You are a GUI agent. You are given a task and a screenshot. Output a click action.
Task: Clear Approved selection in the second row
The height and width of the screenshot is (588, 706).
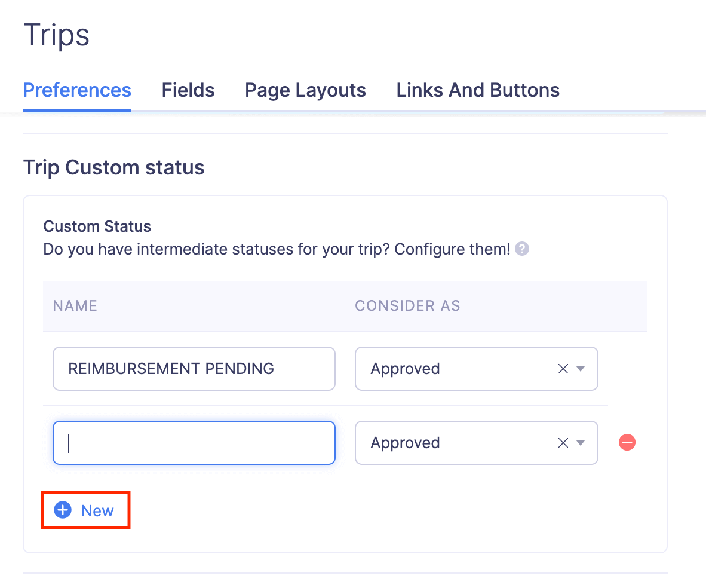point(563,443)
